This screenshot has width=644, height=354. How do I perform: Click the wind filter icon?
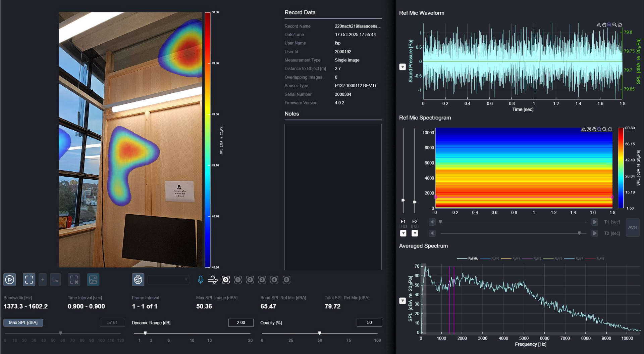point(213,279)
